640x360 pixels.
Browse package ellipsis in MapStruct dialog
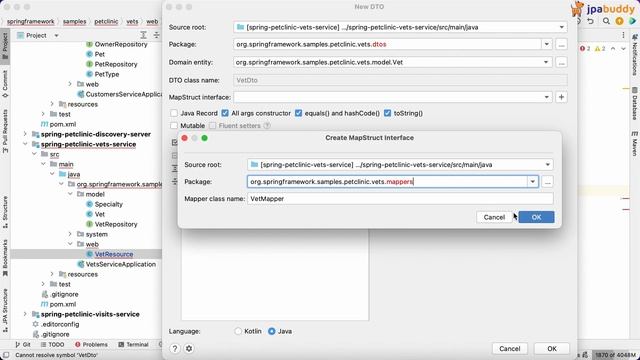click(547, 182)
